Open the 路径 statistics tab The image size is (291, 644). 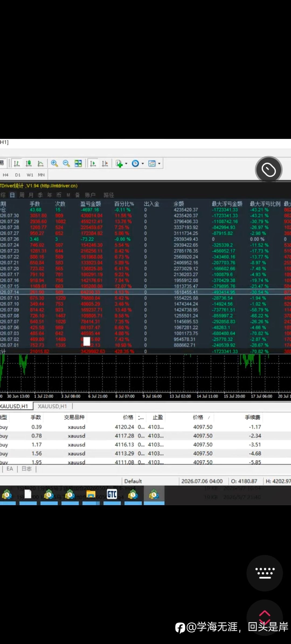(x=109, y=195)
